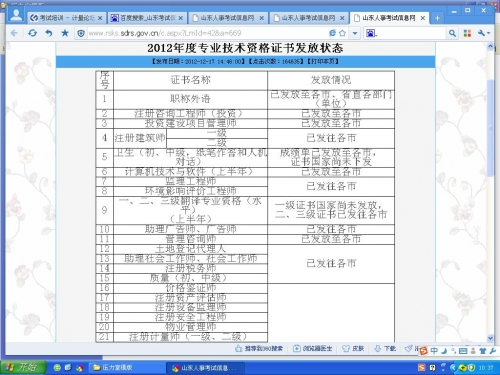This screenshot has width=500, height=375.
Task: Expand the address bar dropdown arrow
Action: click(355, 33)
